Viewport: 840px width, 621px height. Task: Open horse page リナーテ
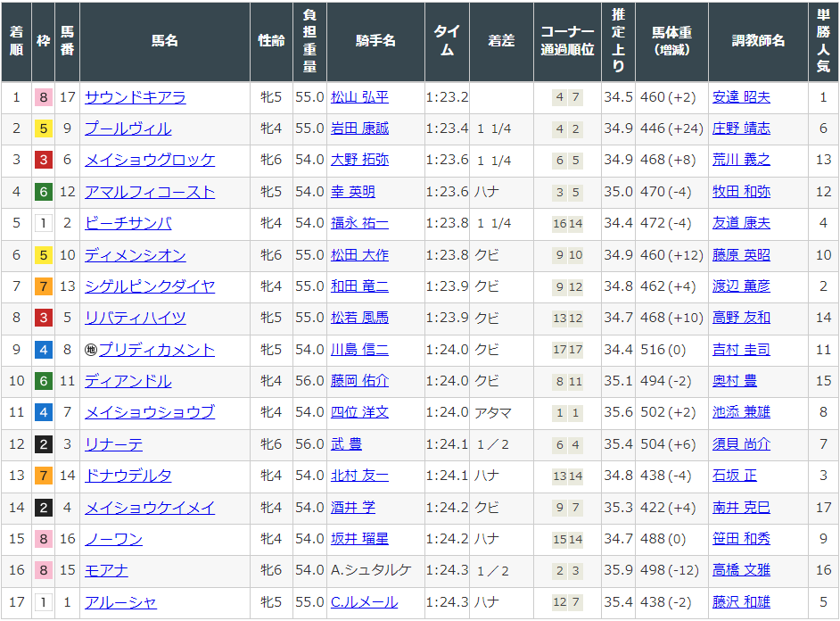113,444
